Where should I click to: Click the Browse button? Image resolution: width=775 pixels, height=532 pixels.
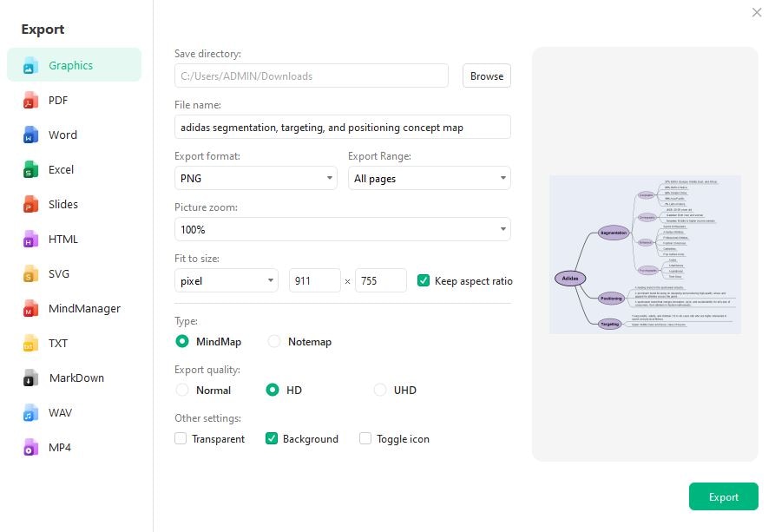click(487, 76)
